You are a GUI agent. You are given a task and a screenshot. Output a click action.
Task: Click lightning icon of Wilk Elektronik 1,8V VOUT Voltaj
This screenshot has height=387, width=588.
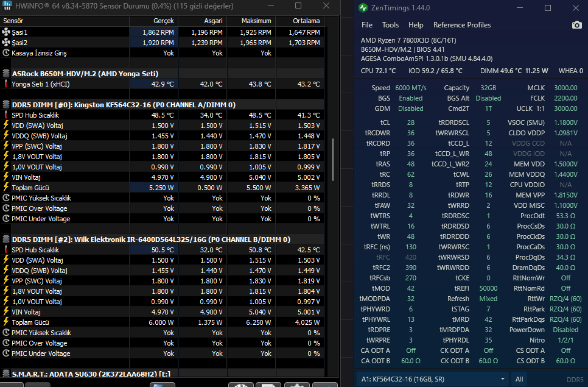[x=6, y=291]
